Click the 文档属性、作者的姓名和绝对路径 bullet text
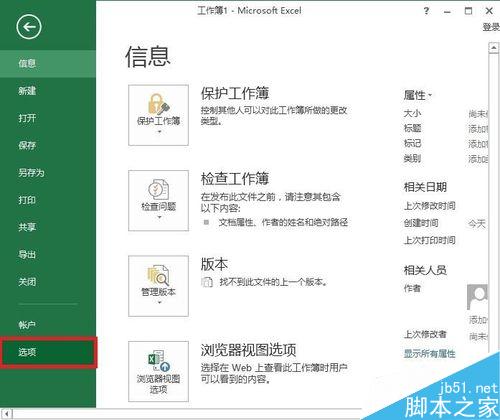500x420 pixels. (283, 222)
